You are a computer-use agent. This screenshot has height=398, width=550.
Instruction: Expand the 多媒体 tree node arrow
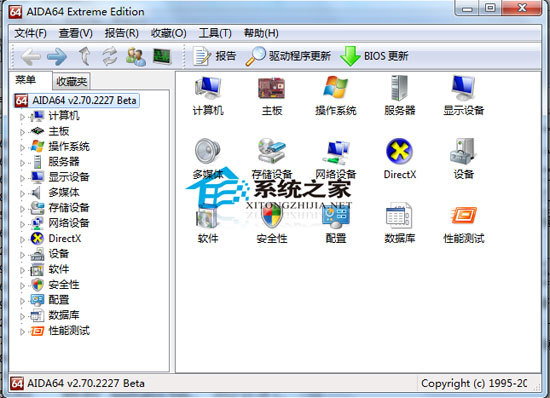click(x=22, y=194)
